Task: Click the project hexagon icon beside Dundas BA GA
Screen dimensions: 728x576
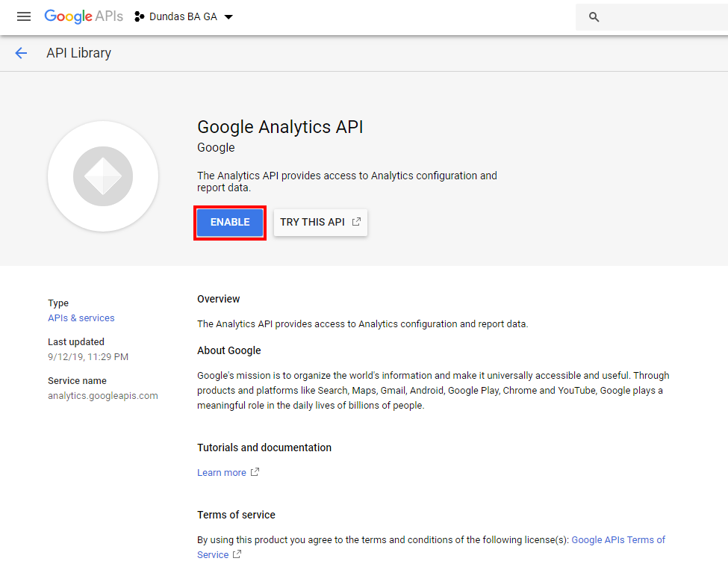Action: 140,16
